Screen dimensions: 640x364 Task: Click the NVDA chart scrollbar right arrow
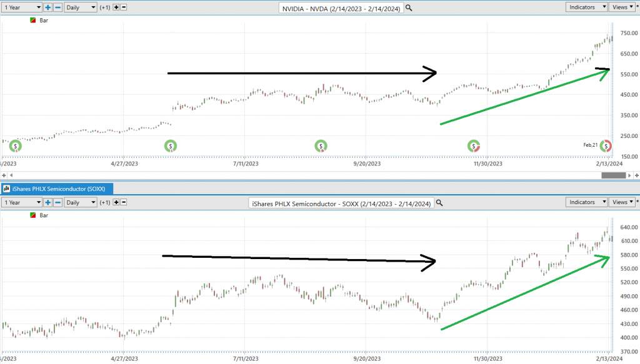(x=629, y=175)
